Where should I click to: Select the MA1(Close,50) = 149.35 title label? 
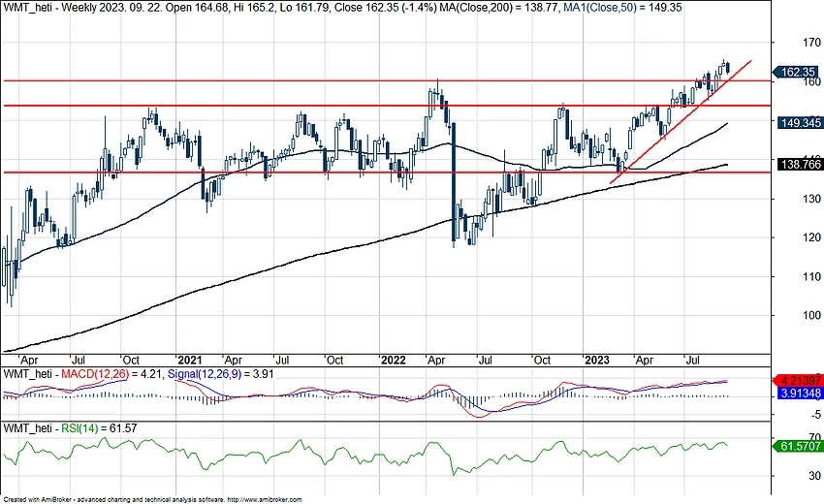[620, 8]
